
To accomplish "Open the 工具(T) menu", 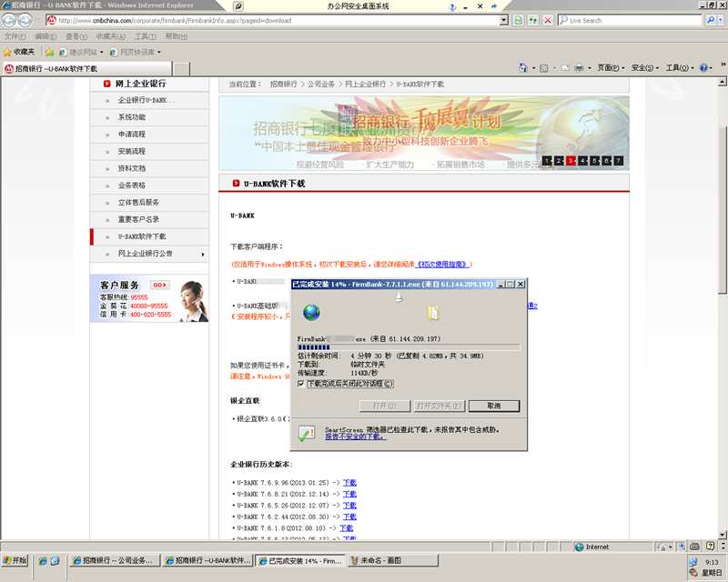I will pos(146,36).
